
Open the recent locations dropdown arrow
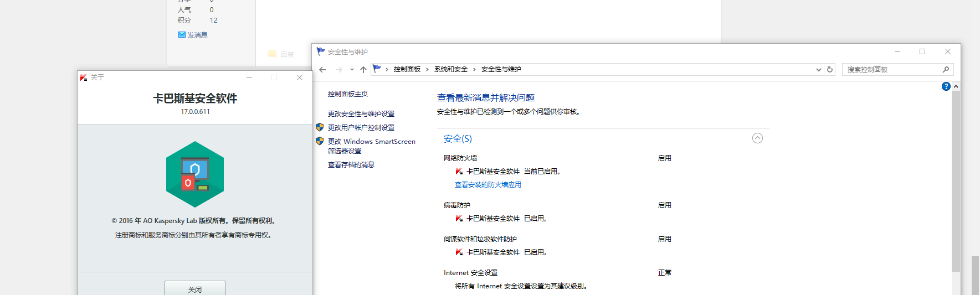pyautogui.click(x=352, y=70)
